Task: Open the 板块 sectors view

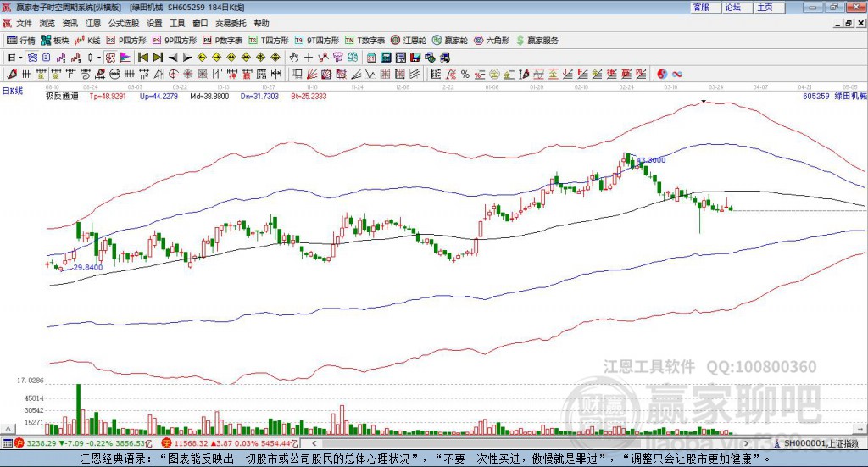Action: [55, 41]
